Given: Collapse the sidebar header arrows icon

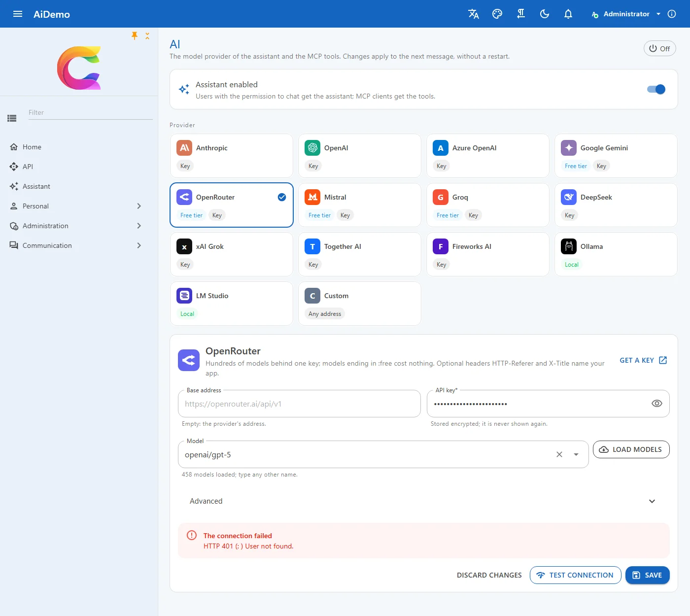Looking at the screenshot, I should point(147,36).
